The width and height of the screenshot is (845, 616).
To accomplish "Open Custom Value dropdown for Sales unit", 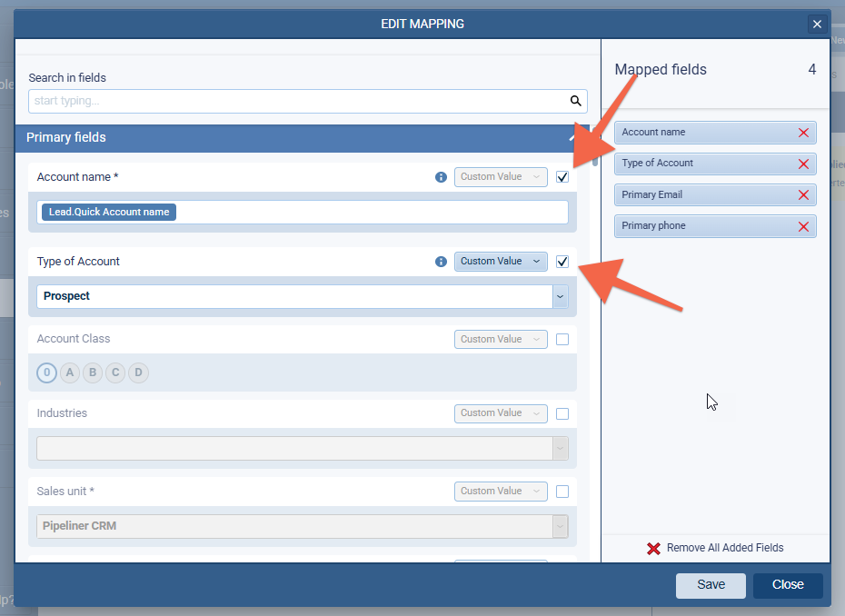I will click(x=501, y=491).
